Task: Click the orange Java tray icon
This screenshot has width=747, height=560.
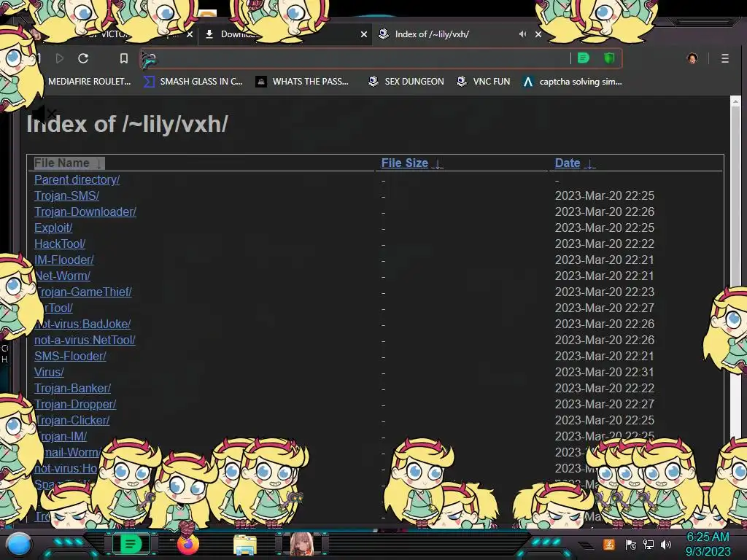Action: point(609,544)
